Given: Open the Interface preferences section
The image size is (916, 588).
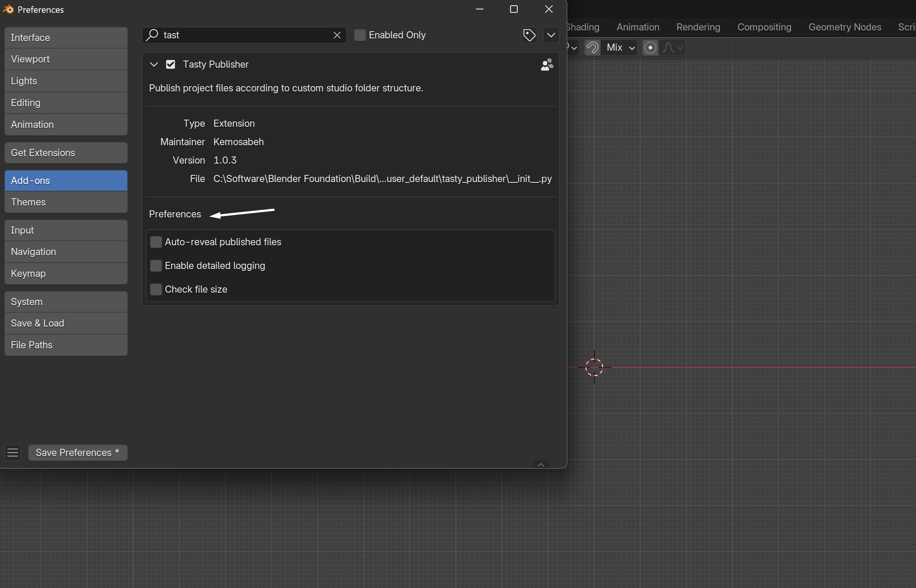Looking at the screenshot, I should tap(66, 37).
